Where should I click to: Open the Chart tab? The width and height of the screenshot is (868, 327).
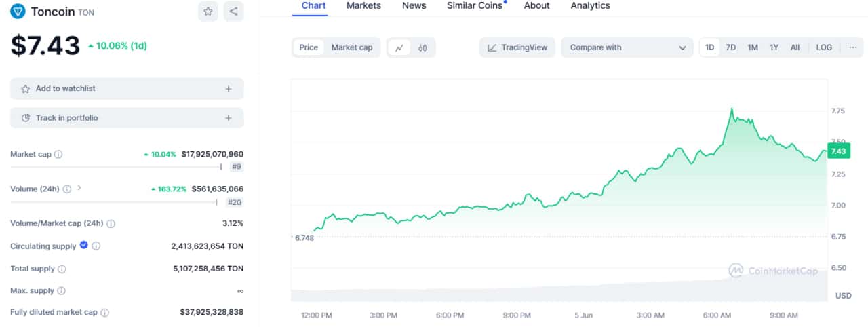tap(313, 6)
